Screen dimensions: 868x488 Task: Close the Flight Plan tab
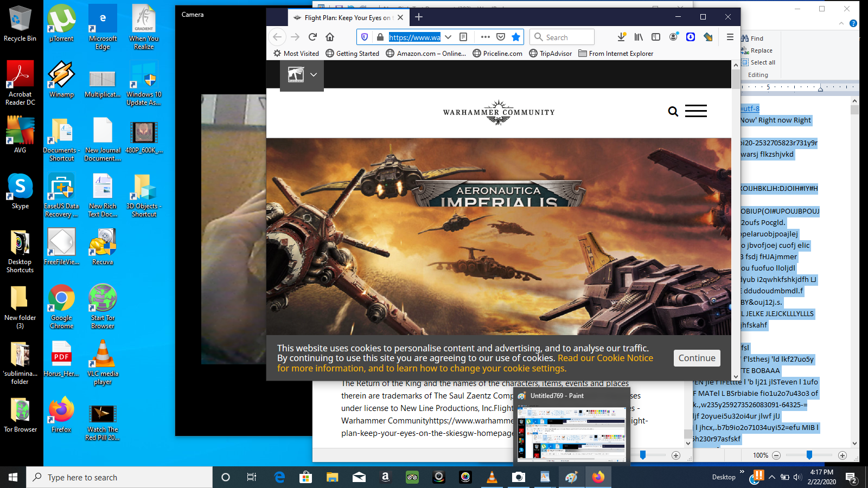click(400, 17)
